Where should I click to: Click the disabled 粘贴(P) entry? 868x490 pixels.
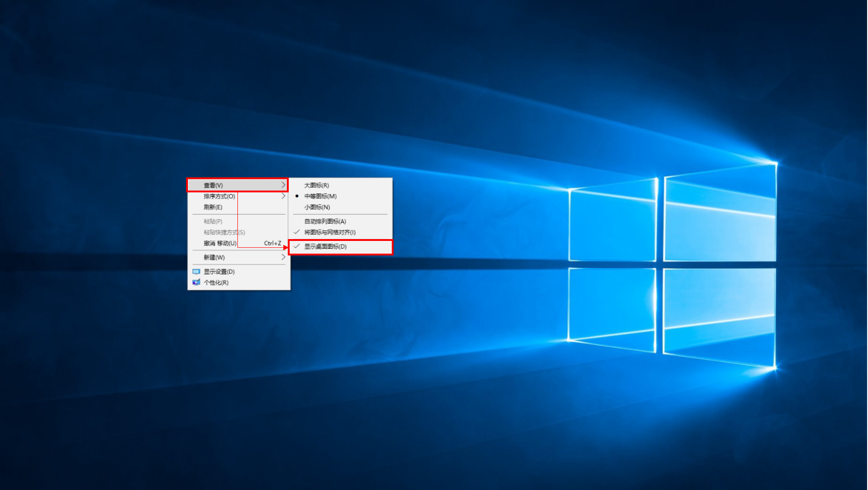point(238,221)
